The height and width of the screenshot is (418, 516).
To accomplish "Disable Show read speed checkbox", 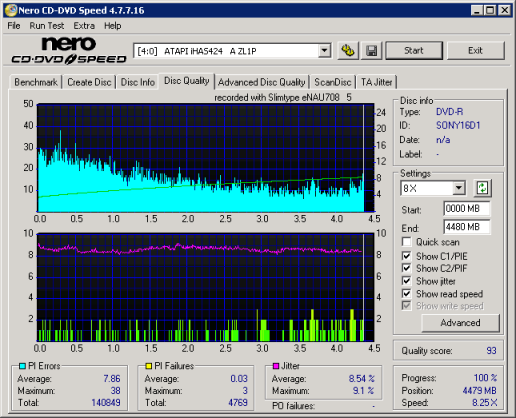I will [x=406, y=294].
